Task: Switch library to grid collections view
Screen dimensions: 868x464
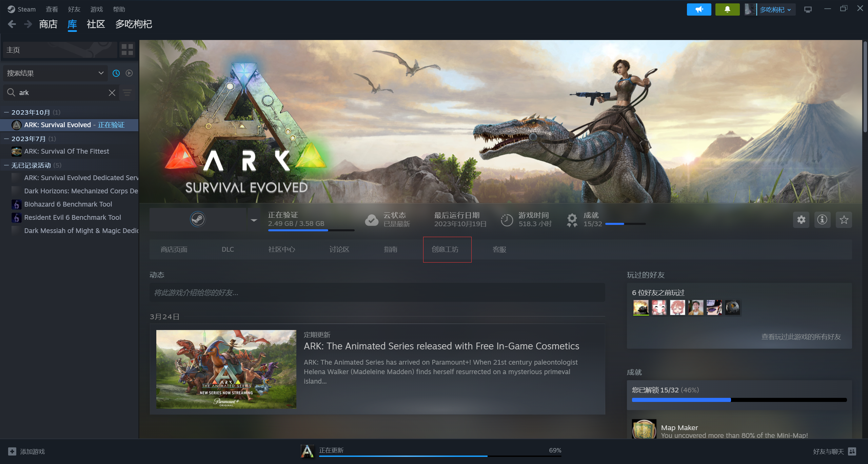Action: coord(127,50)
